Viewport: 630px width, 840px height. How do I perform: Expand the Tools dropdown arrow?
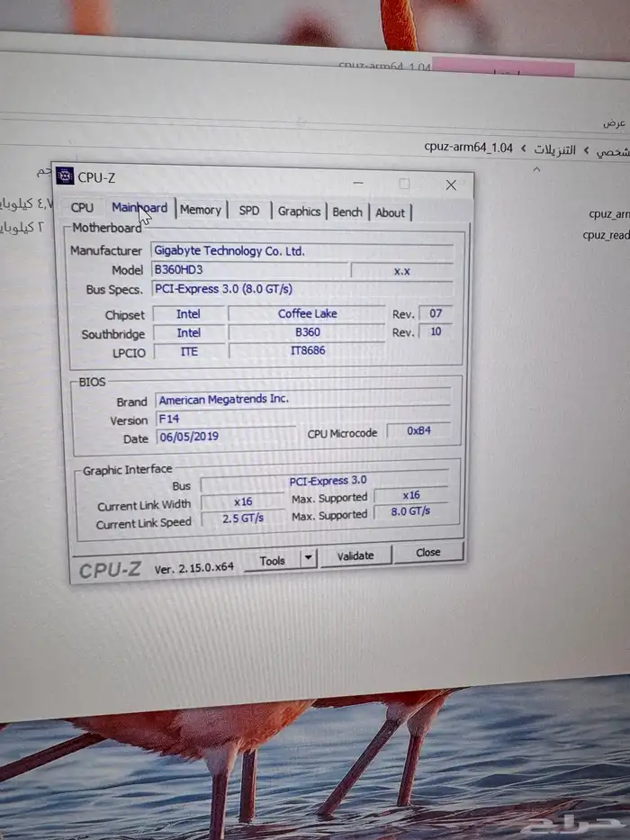pos(309,558)
